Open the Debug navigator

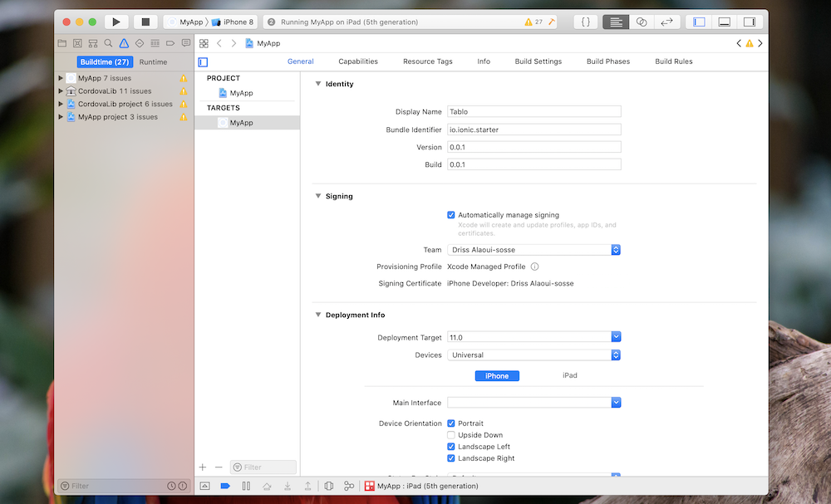(x=155, y=43)
